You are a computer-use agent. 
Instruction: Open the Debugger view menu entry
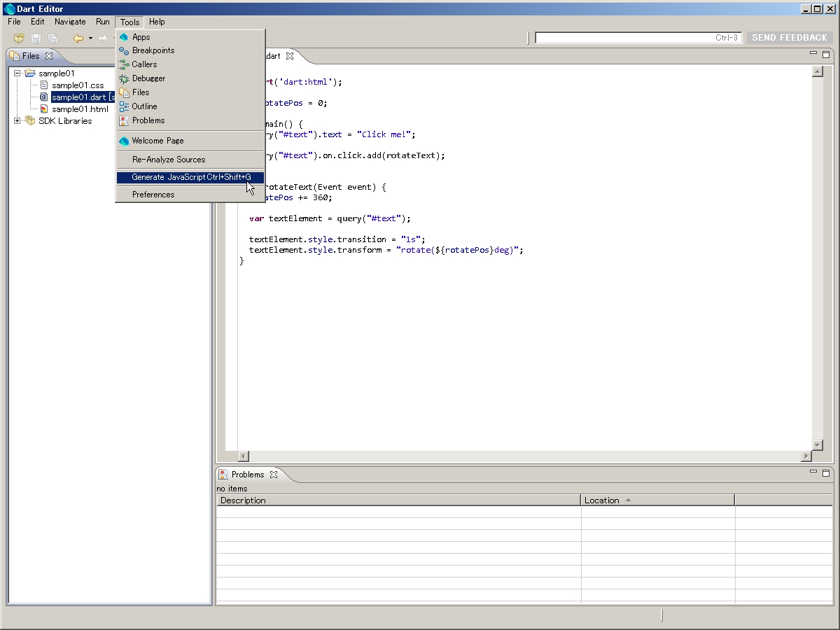coord(190,78)
